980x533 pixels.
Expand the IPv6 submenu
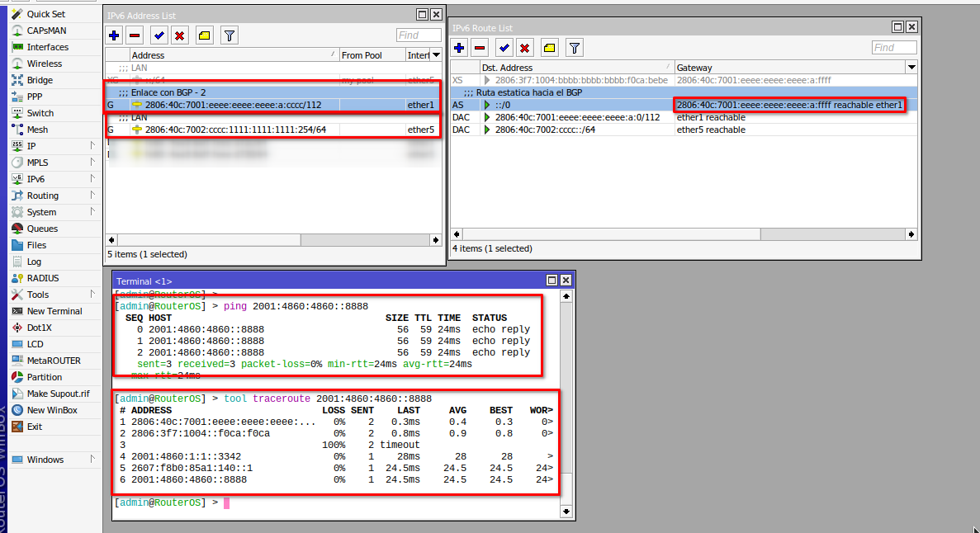tap(54, 179)
